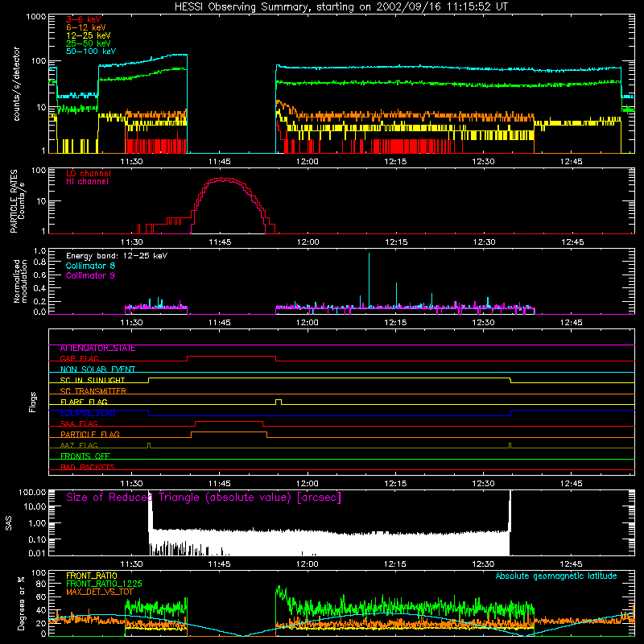Click the Size of Reduced Triangle label

click(204, 497)
